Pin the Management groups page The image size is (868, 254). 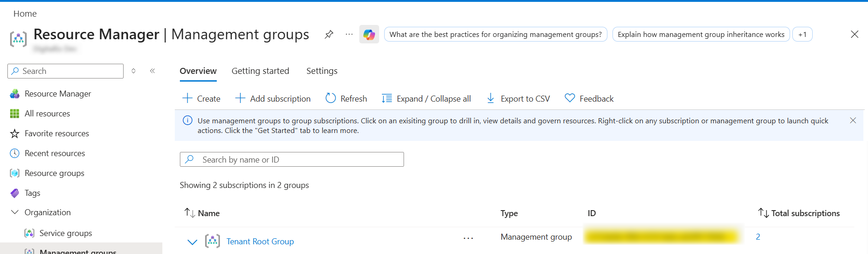pyautogui.click(x=329, y=35)
